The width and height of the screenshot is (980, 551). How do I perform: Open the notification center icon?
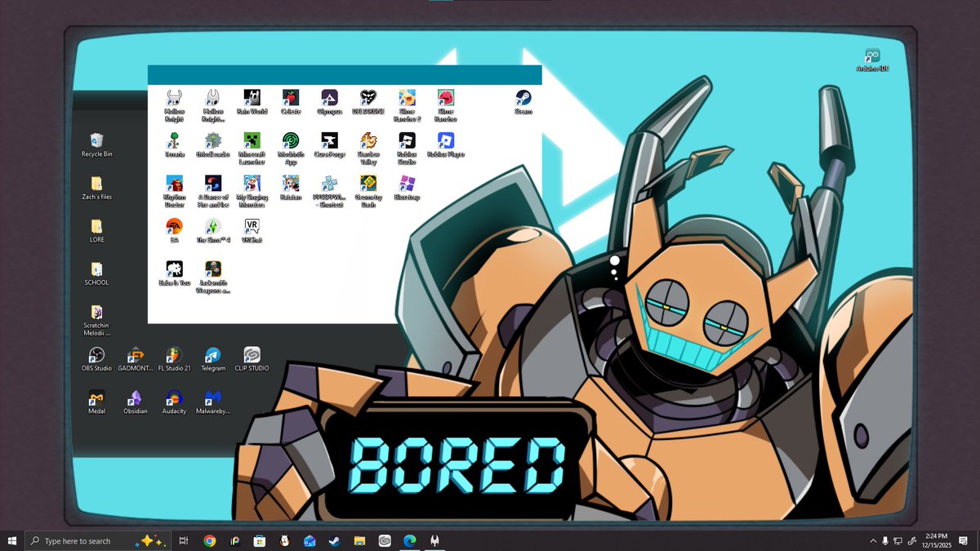964,540
